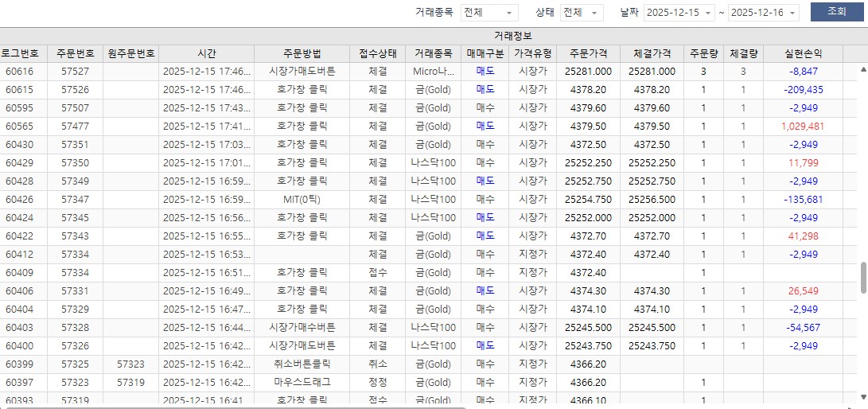Image resolution: width=868 pixels, height=409 pixels.
Task: Open the 상태 filter dropdown
Action: 582,13
